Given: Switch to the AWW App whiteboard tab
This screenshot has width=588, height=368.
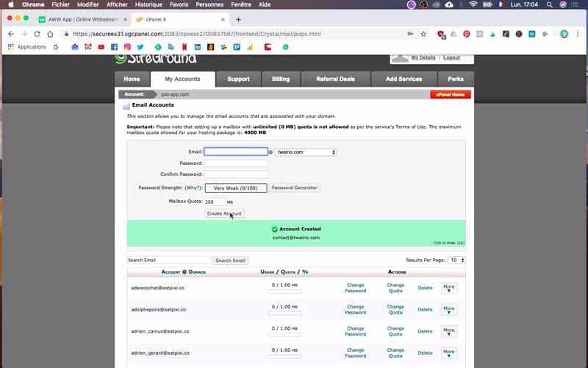Looking at the screenshot, I should pyautogui.click(x=83, y=20).
